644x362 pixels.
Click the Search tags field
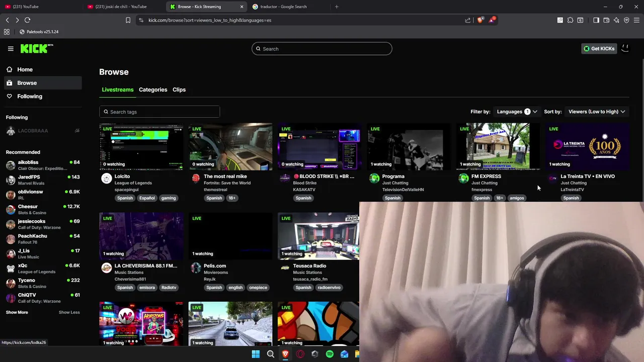[x=159, y=112]
